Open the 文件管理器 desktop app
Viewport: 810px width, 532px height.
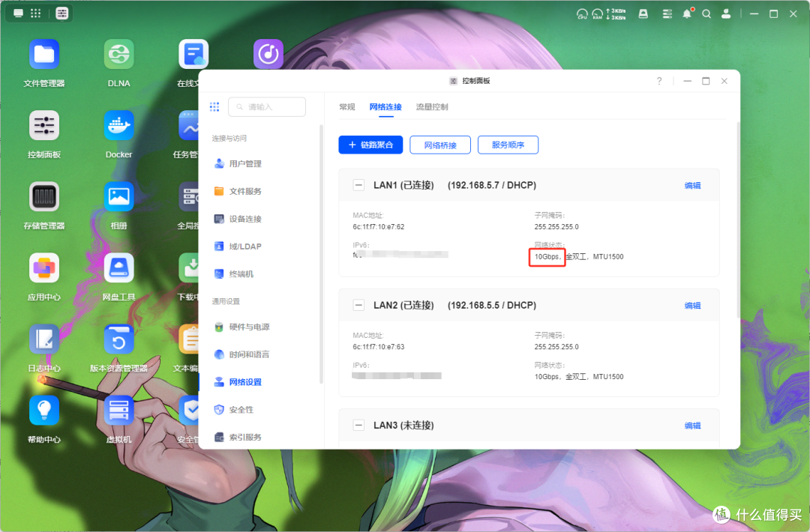[x=44, y=54]
